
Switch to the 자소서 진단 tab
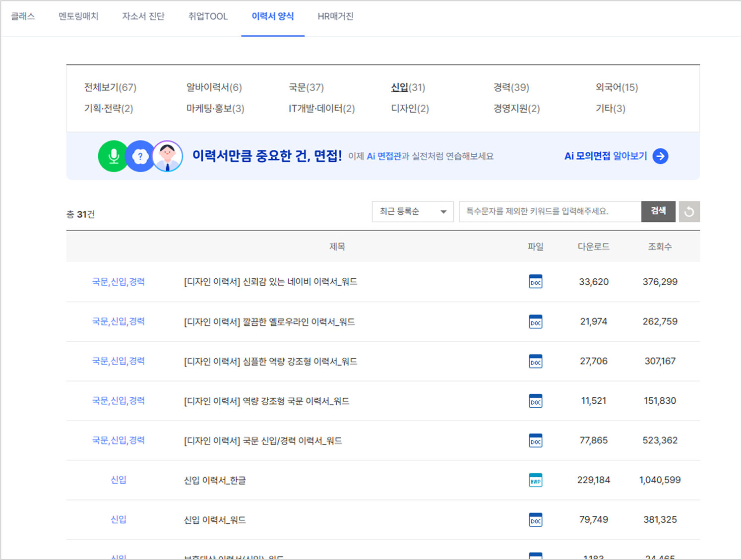coord(143,16)
